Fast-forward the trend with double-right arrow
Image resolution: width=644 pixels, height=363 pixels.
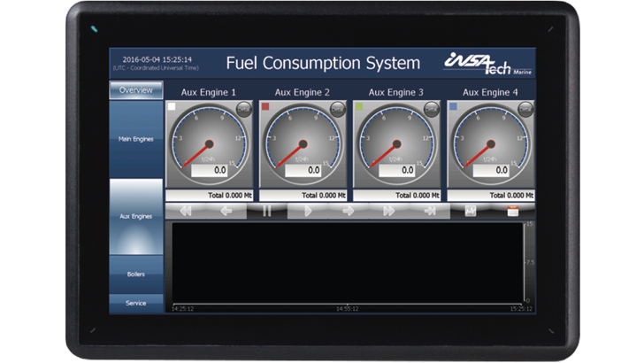coord(388,212)
